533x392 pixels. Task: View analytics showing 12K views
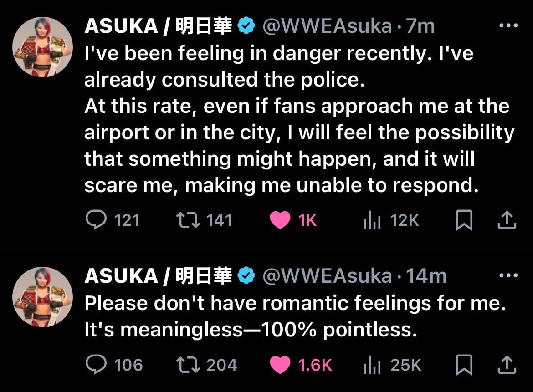point(372,221)
